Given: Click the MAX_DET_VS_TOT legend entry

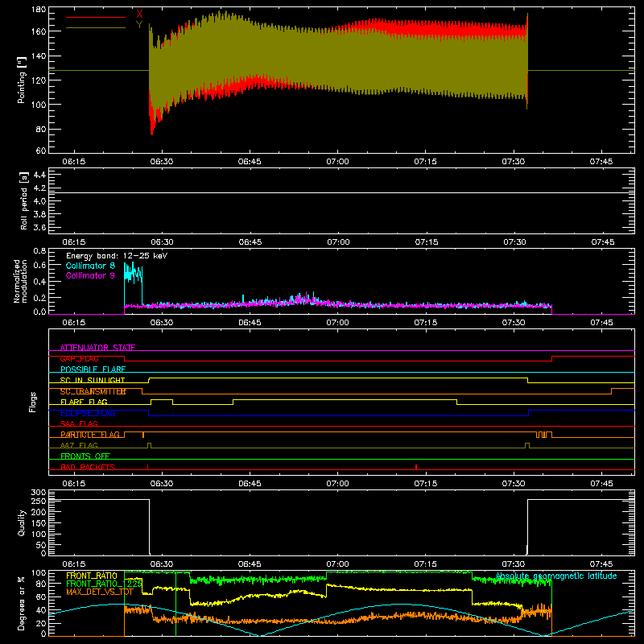Looking at the screenshot, I should [100, 592].
